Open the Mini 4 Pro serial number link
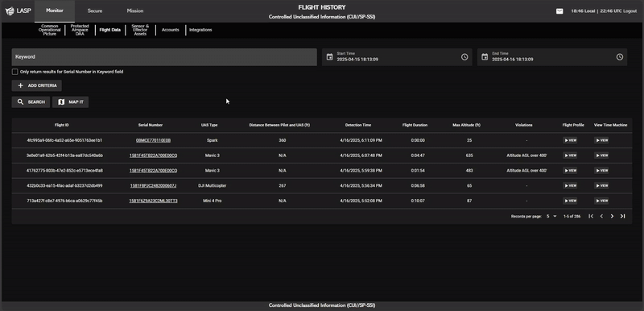The width and height of the screenshot is (644, 311). [153, 201]
